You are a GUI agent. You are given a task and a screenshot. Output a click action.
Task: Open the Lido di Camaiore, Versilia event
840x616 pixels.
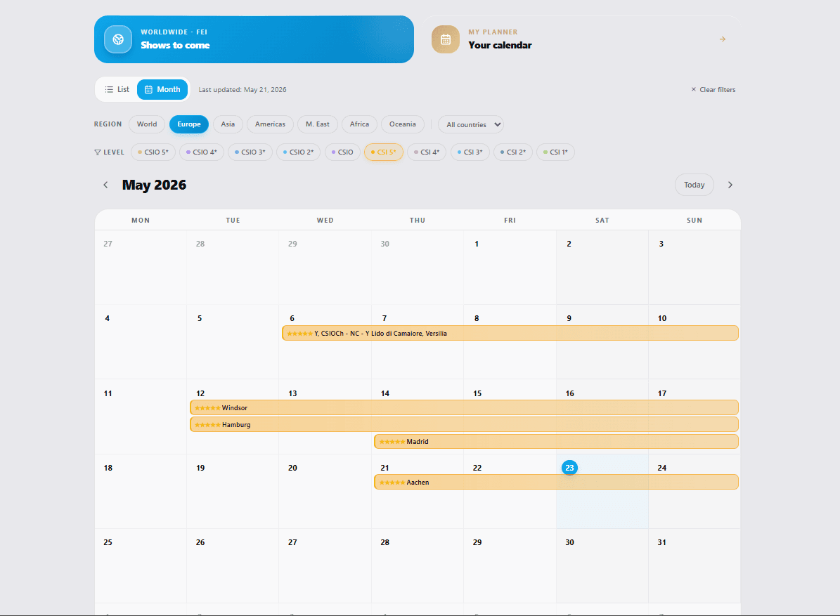pyautogui.click(x=510, y=333)
